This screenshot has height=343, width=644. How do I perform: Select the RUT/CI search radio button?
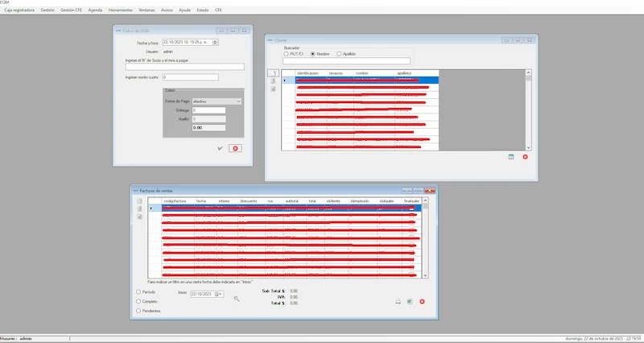tap(286, 53)
